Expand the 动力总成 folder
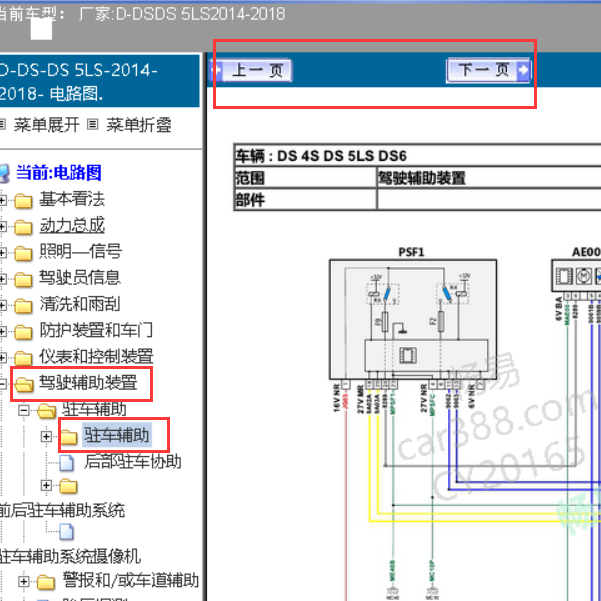This screenshot has width=601, height=601. 3,227
